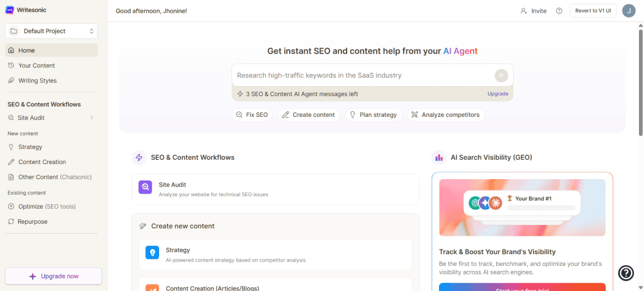644x291 pixels.
Task: Expand the Site Audit sidebar chevron
Action: [x=92, y=118]
